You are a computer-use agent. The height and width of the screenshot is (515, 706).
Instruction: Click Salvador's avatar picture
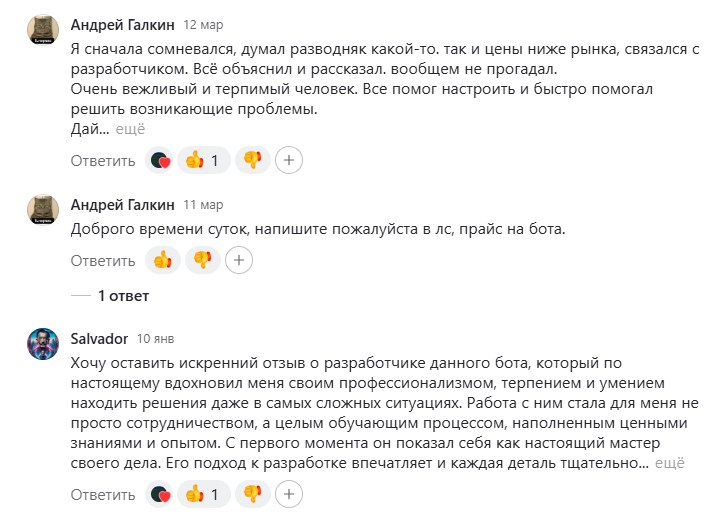coord(43,344)
